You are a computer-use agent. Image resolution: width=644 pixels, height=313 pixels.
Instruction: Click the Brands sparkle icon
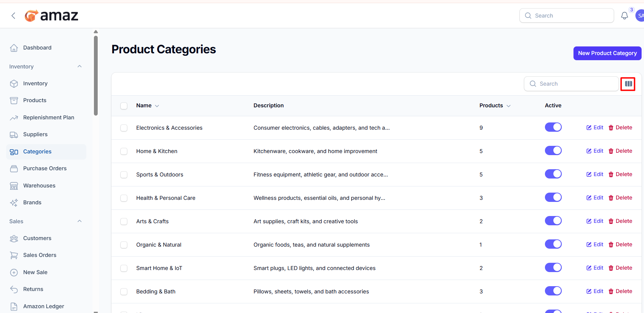point(14,203)
